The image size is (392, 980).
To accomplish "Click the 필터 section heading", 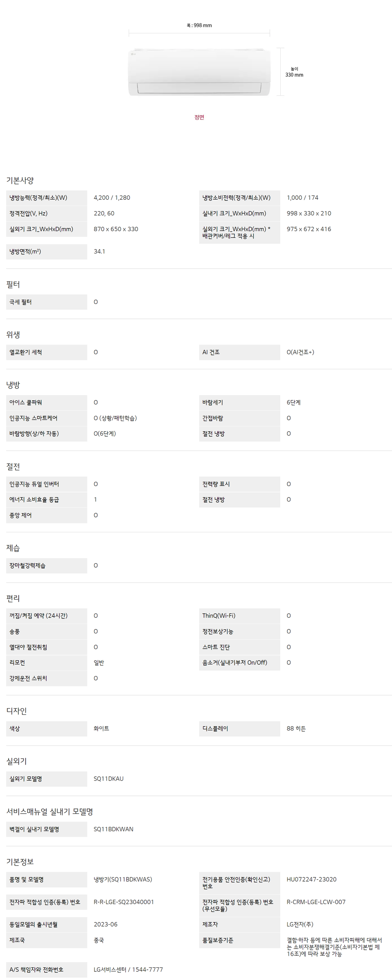I will pos(13,284).
